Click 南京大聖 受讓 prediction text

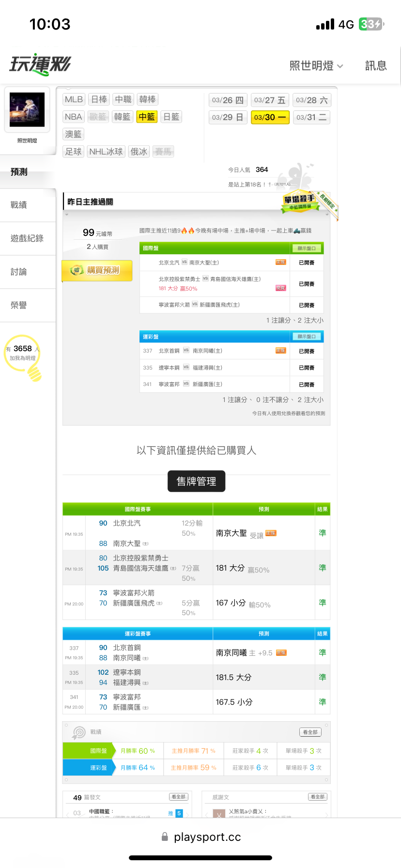pyautogui.click(x=240, y=533)
